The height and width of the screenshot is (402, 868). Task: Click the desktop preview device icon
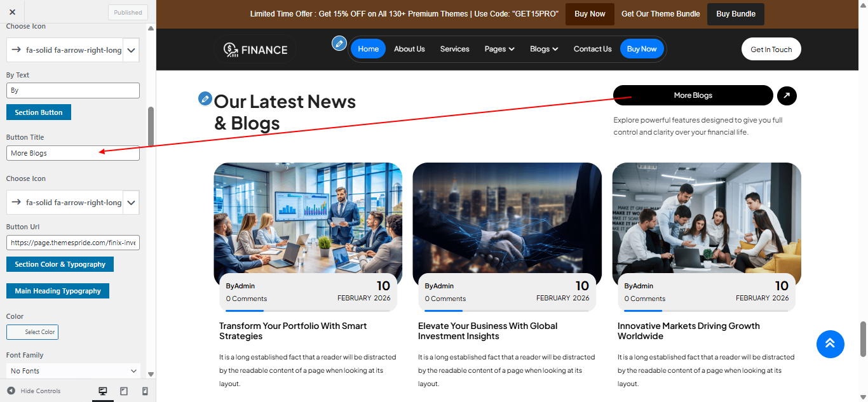(x=103, y=391)
